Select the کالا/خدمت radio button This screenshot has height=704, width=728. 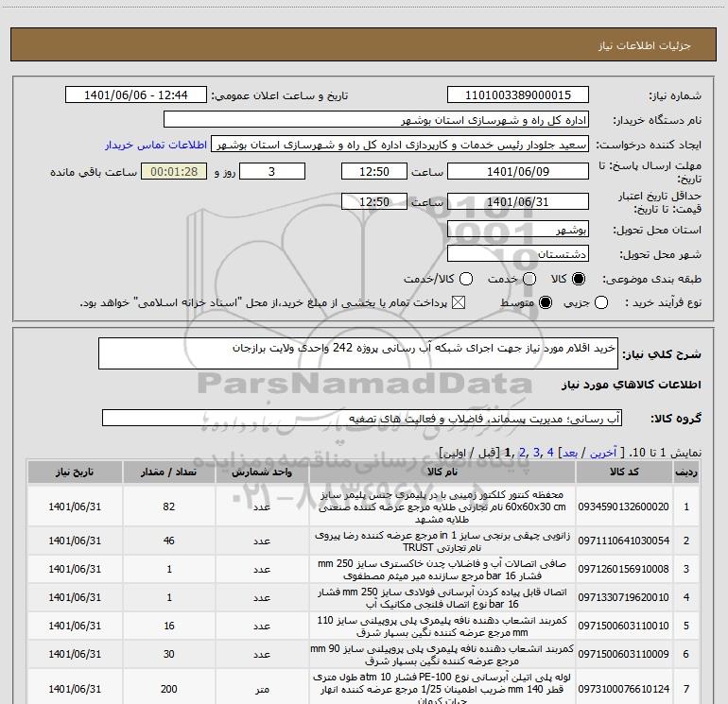pyautogui.click(x=466, y=279)
